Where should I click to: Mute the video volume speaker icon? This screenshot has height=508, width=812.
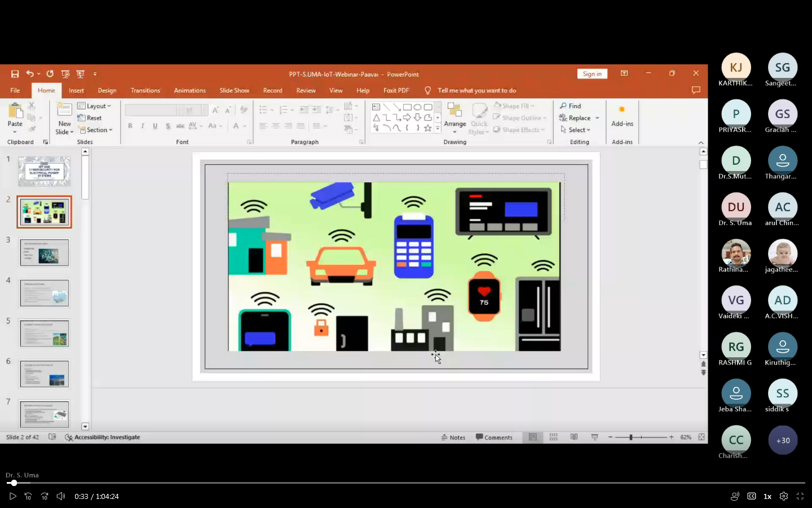pyautogui.click(x=61, y=496)
